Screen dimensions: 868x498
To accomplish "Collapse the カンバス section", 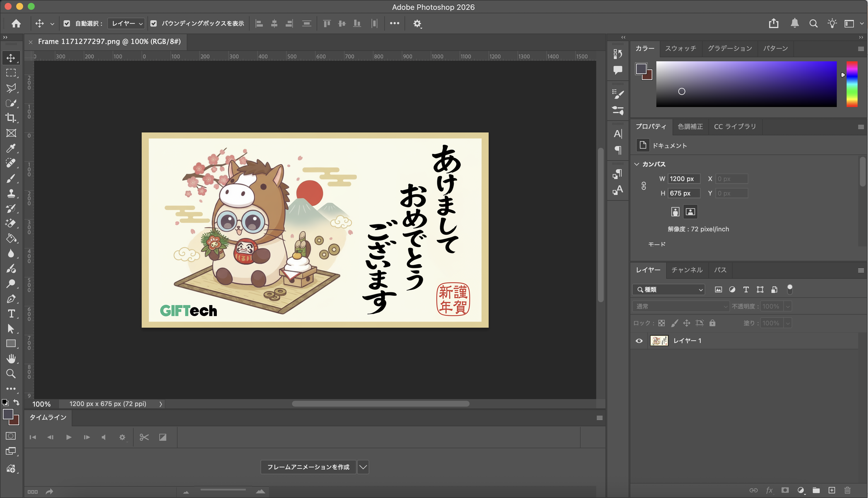I will [x=637, y=164].
